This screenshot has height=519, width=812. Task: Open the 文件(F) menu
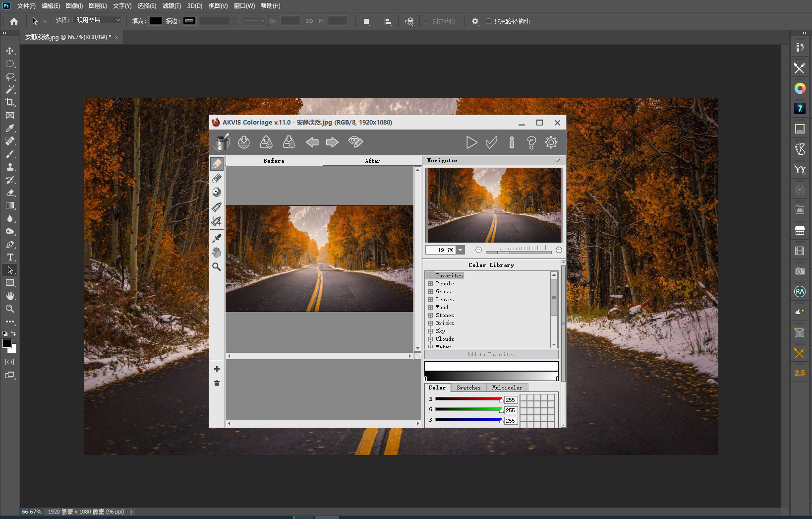click(x=26, y=6)
